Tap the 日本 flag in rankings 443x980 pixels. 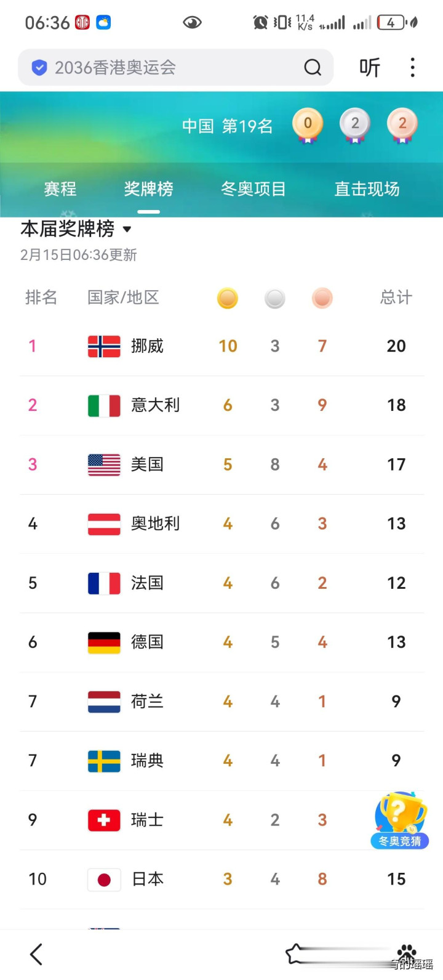point(104,880)
